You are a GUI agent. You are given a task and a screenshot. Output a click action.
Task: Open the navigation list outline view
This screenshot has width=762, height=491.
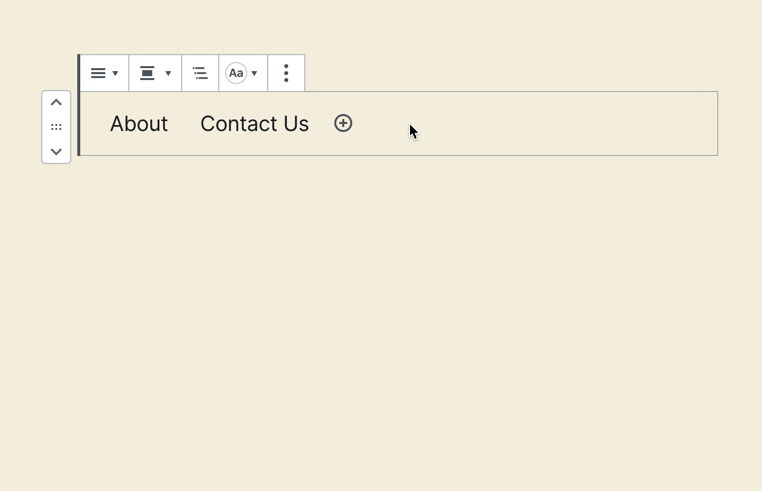click(x=200, y=73)
